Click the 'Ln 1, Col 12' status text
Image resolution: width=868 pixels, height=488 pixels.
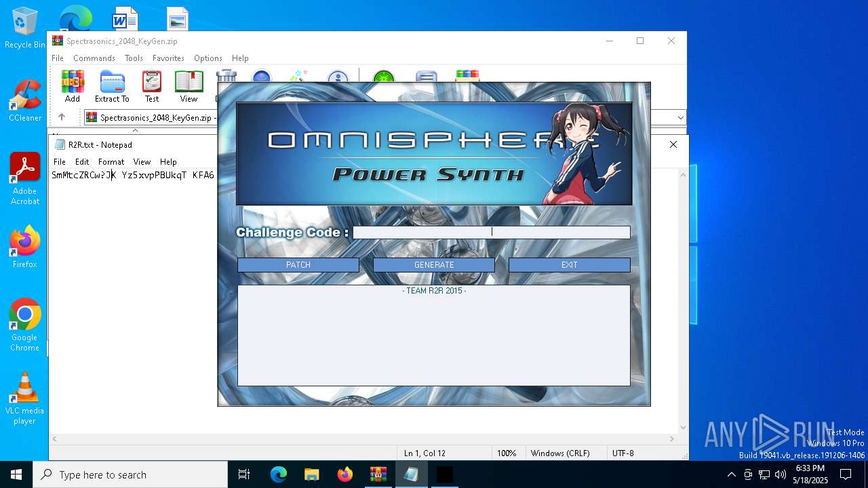pyautogui.click(x=425, y=453)
